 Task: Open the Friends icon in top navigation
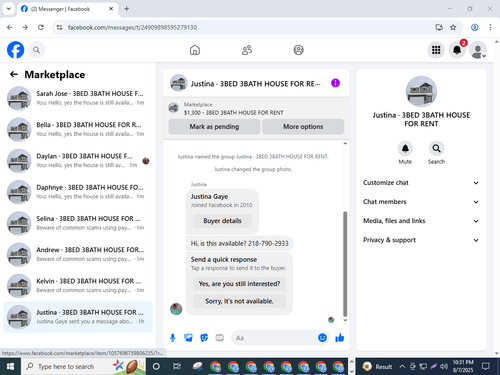[247, 50]
